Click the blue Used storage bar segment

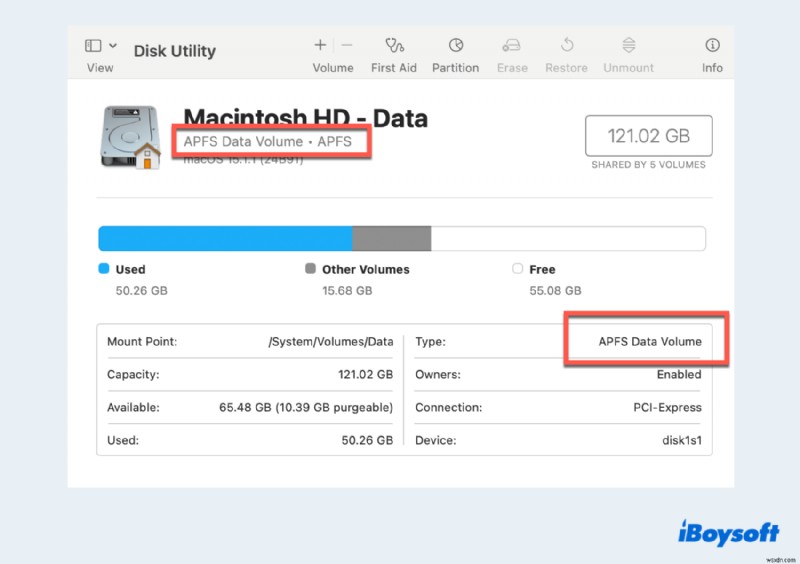click(x=225, y=238)
